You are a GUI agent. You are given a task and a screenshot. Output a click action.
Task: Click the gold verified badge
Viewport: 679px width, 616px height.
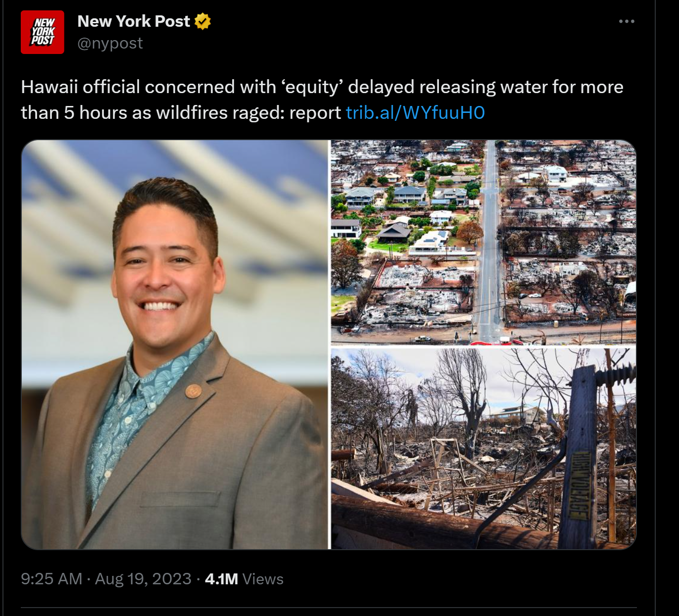[x=202, y=21]
